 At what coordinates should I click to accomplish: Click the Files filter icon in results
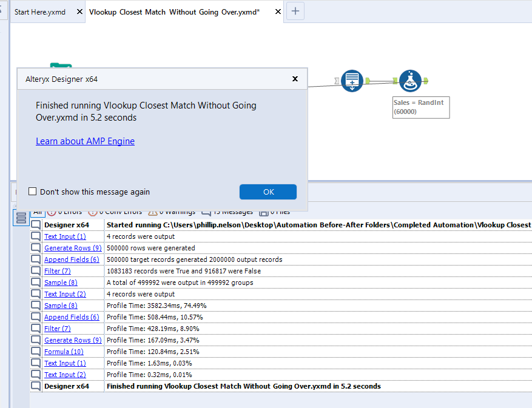point(264,212)
